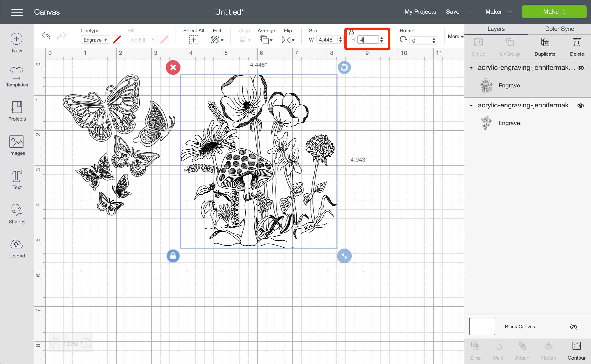The width and height of the screenshot is (591, 364).
Task: Click the Edit tool icon
Action: click(215, 40)
